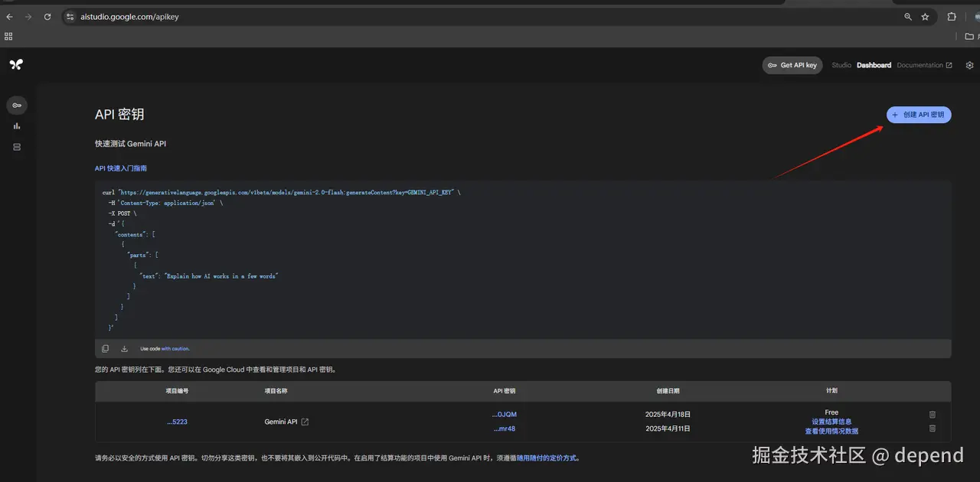Open the API key ...mr48
This screenshot has width=980, height=482.
click(x=504, y=428)
